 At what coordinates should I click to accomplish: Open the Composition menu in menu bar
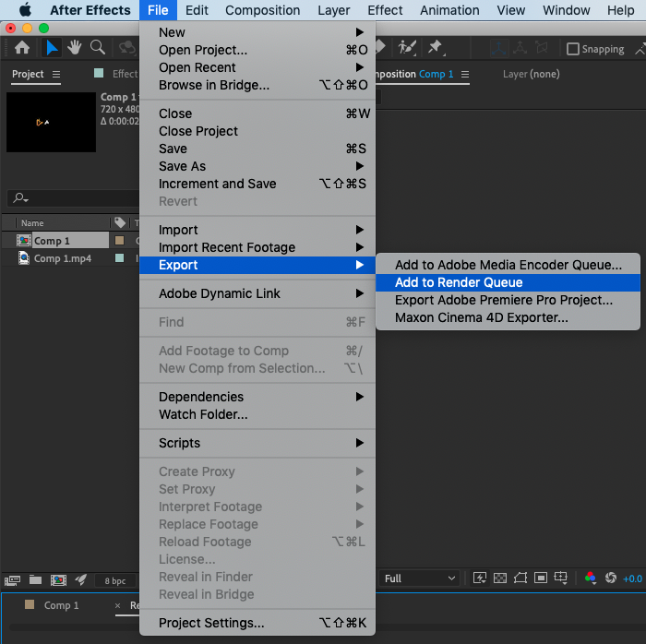coord(262,10)
